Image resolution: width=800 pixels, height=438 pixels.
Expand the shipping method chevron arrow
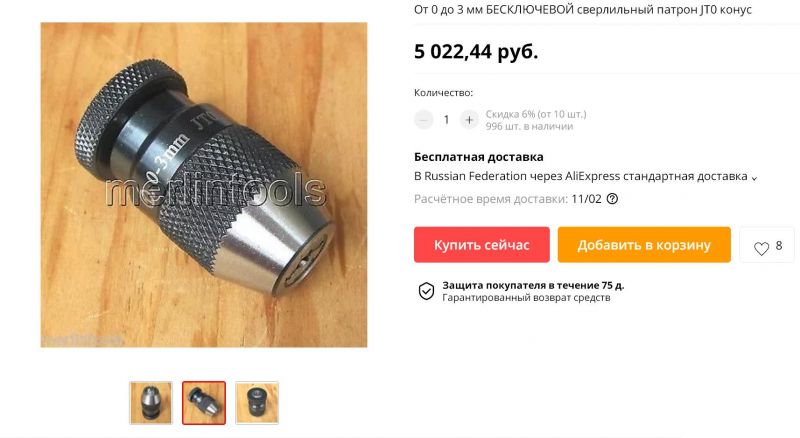754,178
